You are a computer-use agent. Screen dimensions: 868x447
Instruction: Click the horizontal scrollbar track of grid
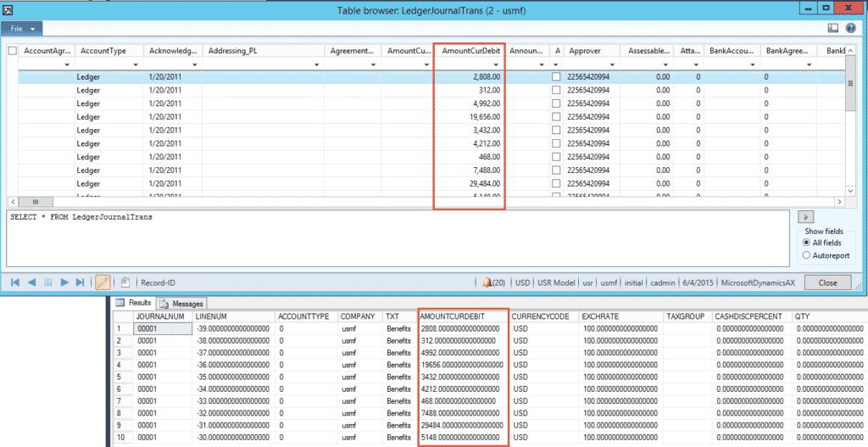click(x=442, y=202)
